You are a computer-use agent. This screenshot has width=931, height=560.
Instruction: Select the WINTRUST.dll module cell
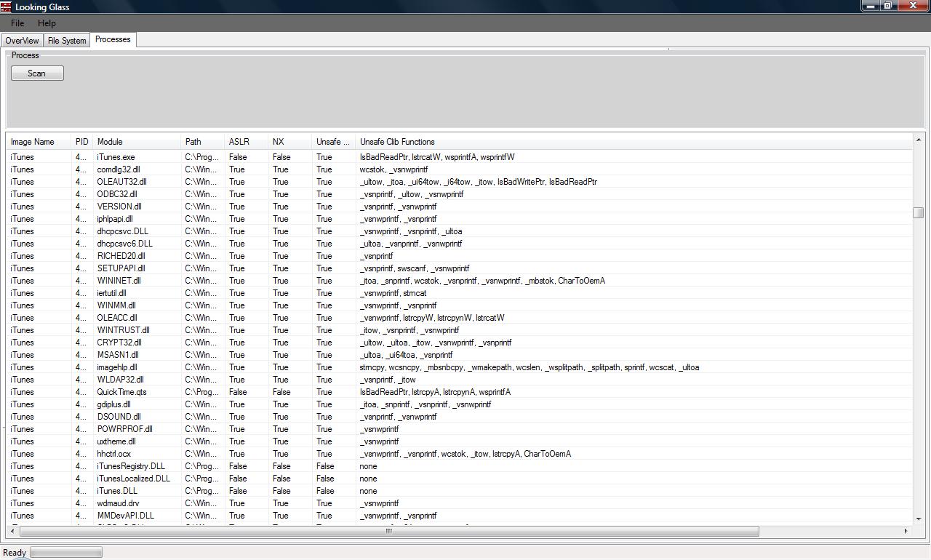pos(137,330)
